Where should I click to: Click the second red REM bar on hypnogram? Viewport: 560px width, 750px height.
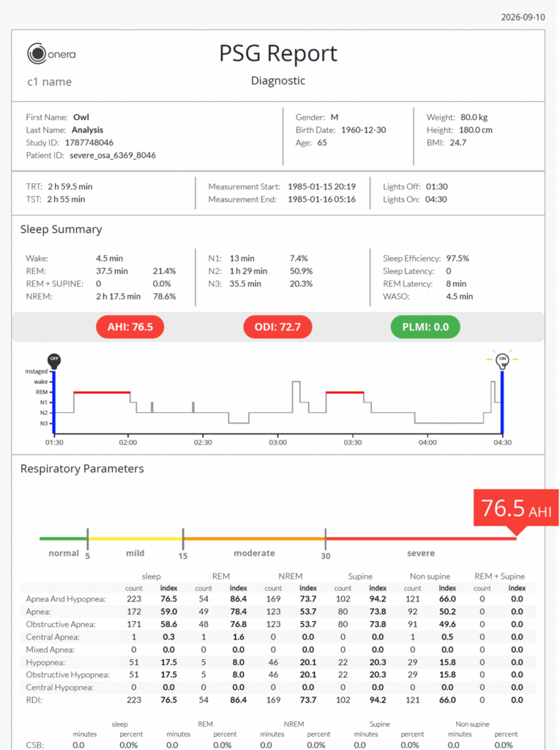(x=345, y=393)
